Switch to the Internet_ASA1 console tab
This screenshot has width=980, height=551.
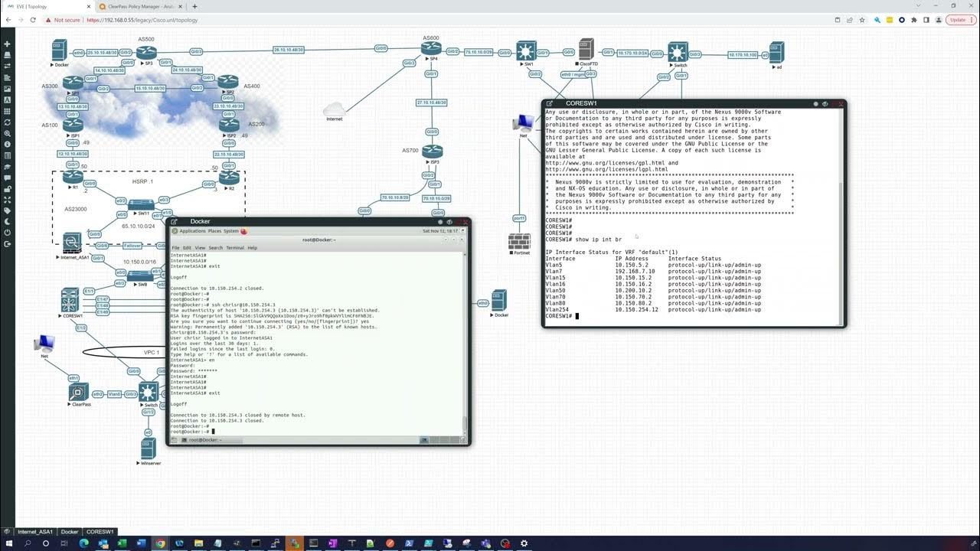(35, 532)
